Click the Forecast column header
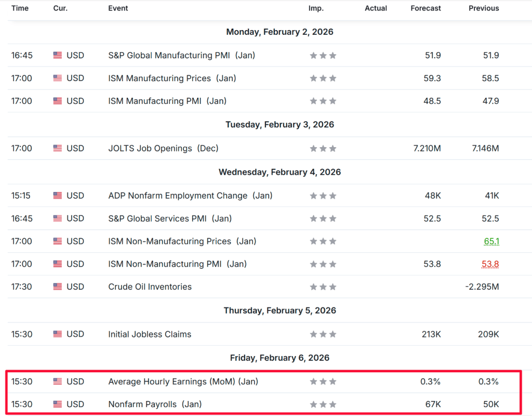 click(x=425, y=8)
